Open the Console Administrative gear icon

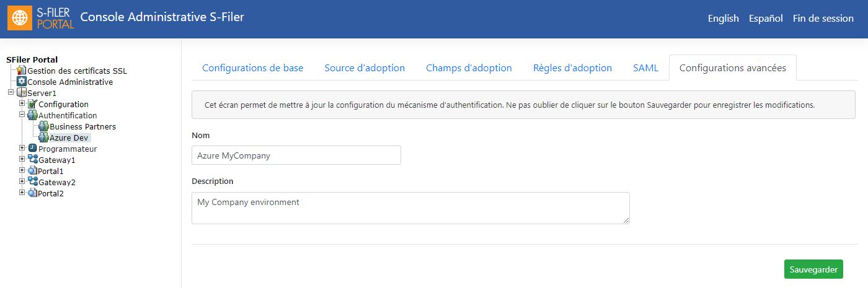[22, 82]
